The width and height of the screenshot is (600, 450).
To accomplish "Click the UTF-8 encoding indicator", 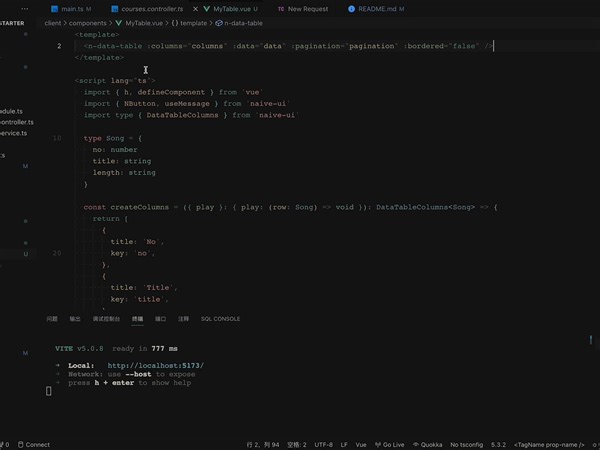I will click(324, 445).
